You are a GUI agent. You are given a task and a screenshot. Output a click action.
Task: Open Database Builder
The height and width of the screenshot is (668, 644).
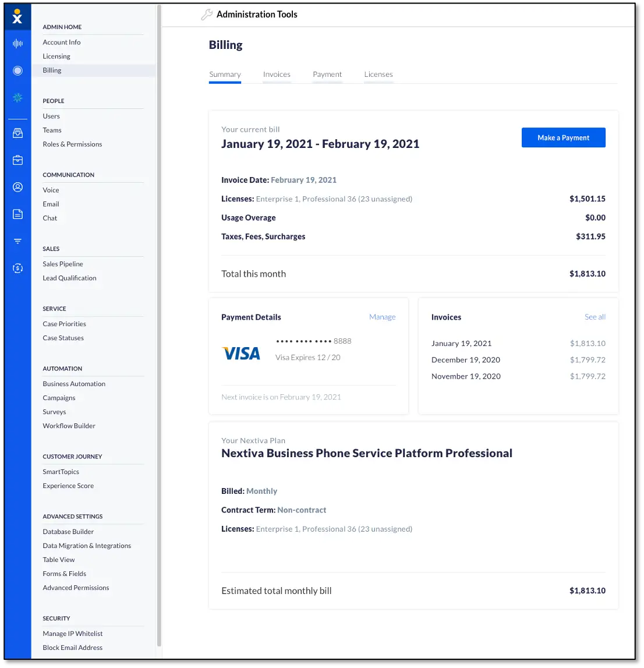(68, 532)
